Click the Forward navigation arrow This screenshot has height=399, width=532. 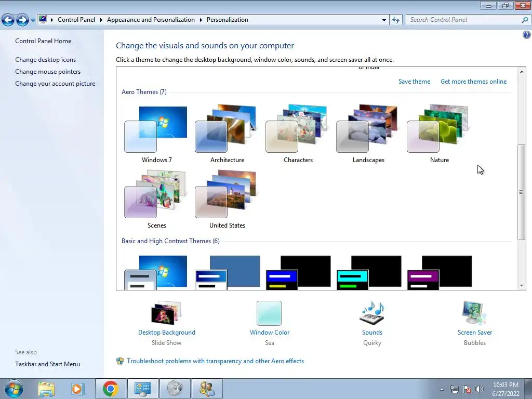[x=22, y=20]
